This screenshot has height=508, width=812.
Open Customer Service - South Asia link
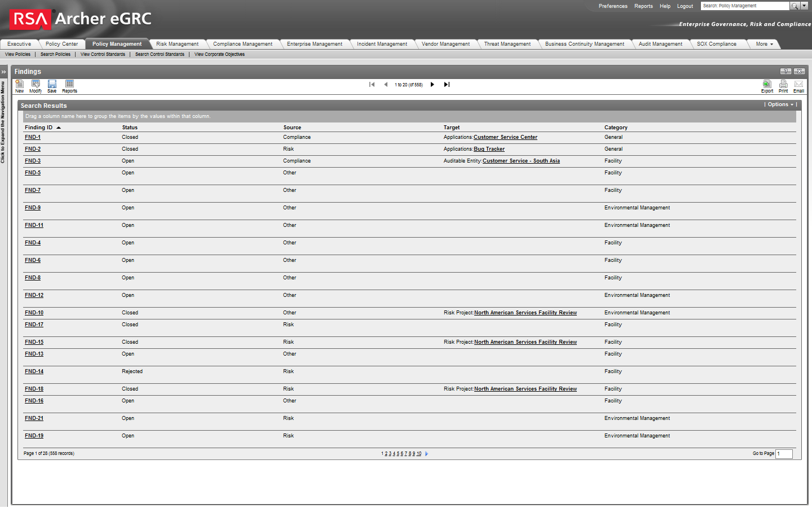pos(521,161)
